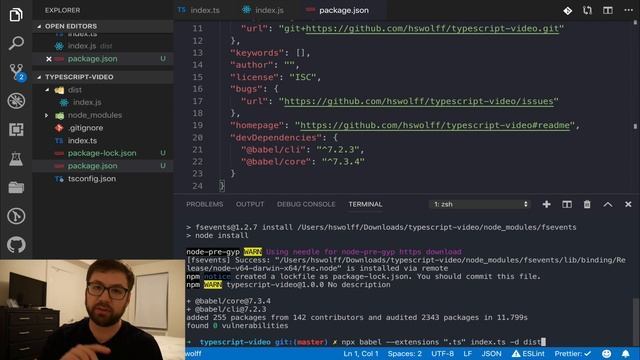Open the GitHub view in activity bar

click(16, 245)
